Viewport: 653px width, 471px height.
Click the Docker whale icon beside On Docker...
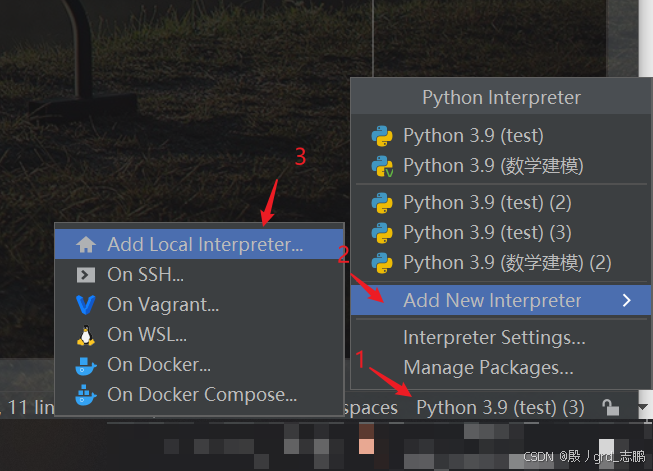(x=86, y=366)
